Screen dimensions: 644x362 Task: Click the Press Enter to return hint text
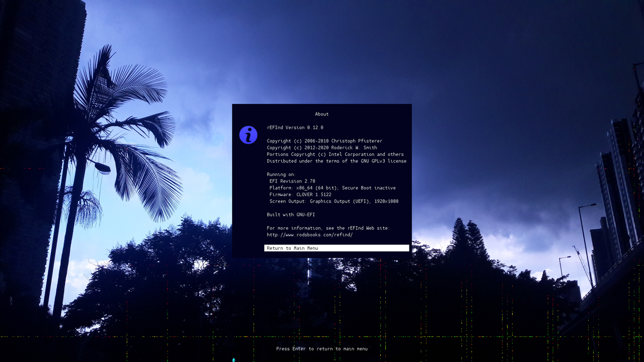[x=322, y=349]
